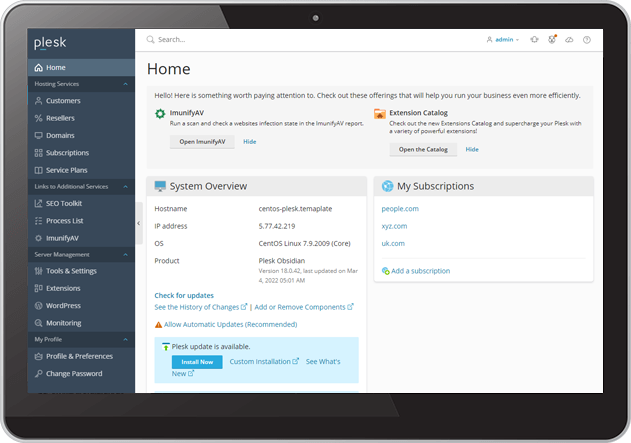Select Home in the navigation menu

tap(55, 67)
